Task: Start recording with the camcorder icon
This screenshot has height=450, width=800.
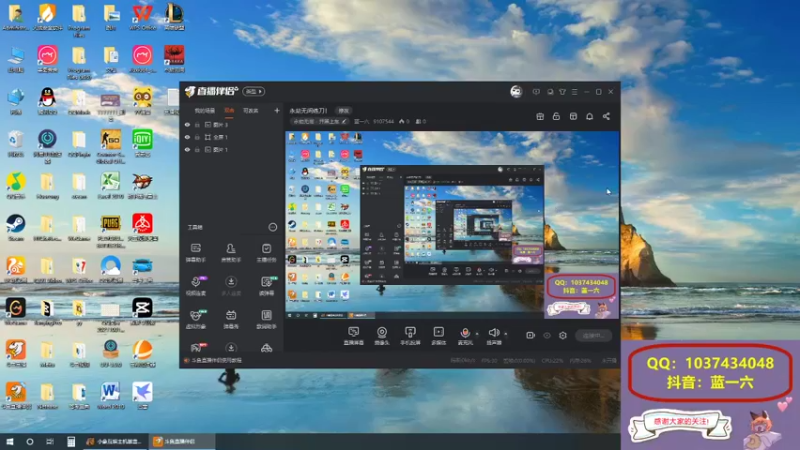Action: 531,335
